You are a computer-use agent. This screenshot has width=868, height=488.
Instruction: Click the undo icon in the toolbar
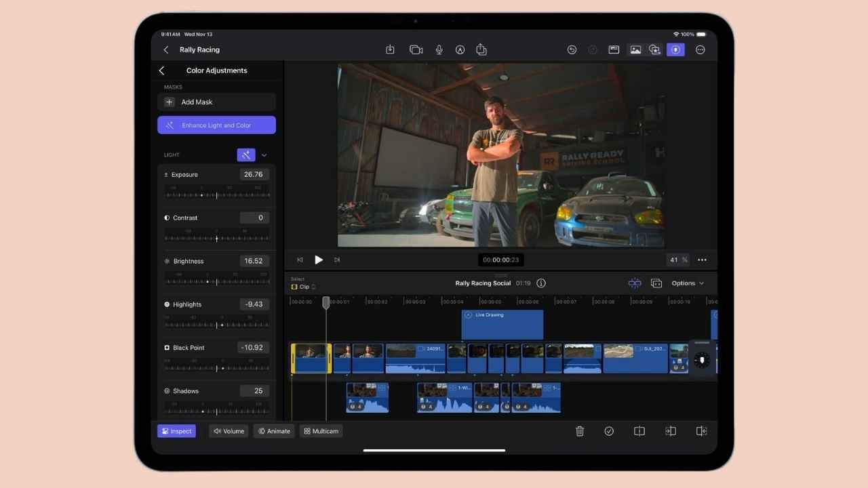coord(572,49)
